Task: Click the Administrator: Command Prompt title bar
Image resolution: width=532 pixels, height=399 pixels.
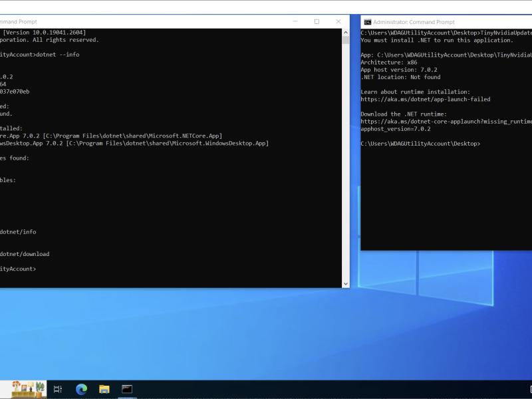Action: 446,22
